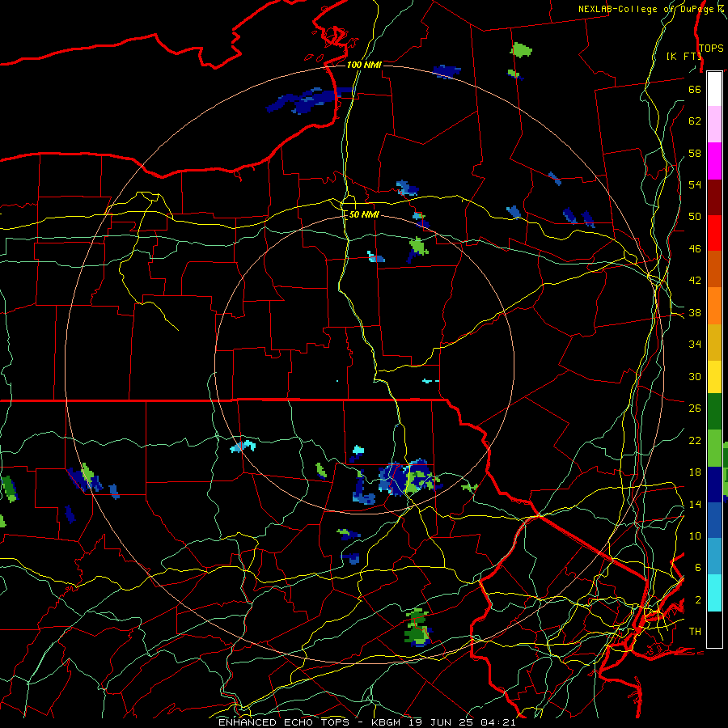Click the black threshold band of the legend

[714, 629]
